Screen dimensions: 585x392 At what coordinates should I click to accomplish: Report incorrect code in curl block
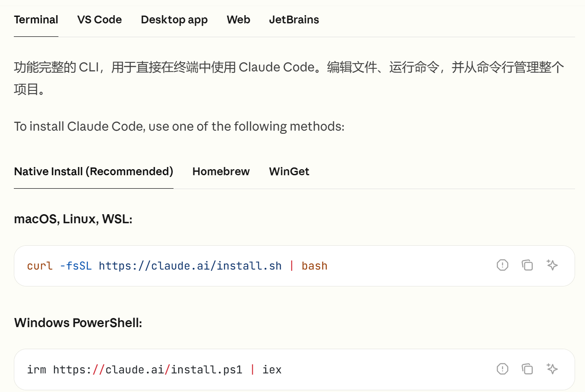coord(502,265)
